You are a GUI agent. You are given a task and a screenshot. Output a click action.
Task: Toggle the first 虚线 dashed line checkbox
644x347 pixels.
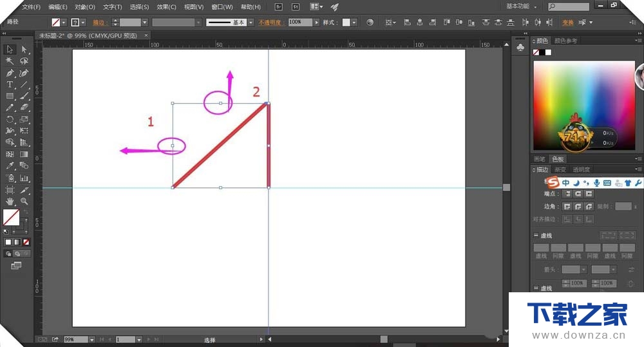(x=536, y=235)
